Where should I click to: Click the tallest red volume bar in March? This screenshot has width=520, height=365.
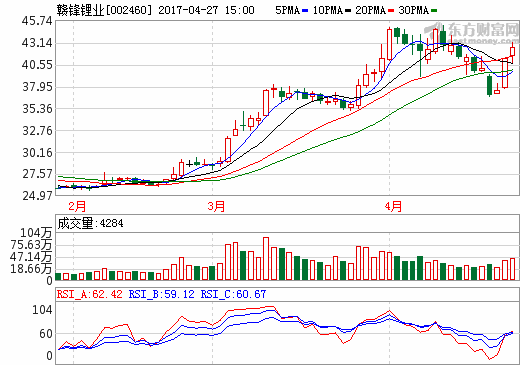(x=266, y=259)
